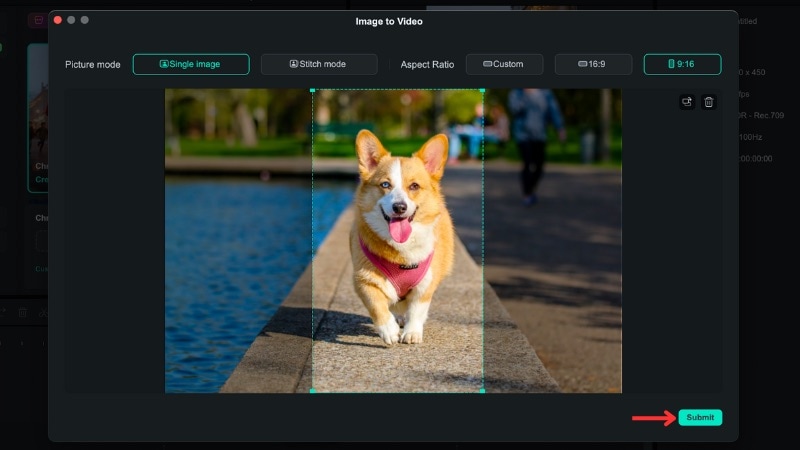Screen dimensions: 800x450
Task: Switch to Stitch mode
Action: 319,64
